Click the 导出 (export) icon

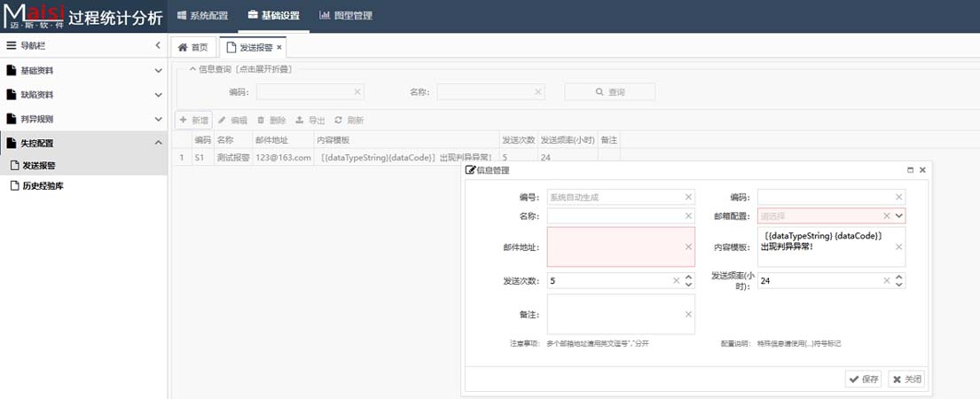point(300,120)
